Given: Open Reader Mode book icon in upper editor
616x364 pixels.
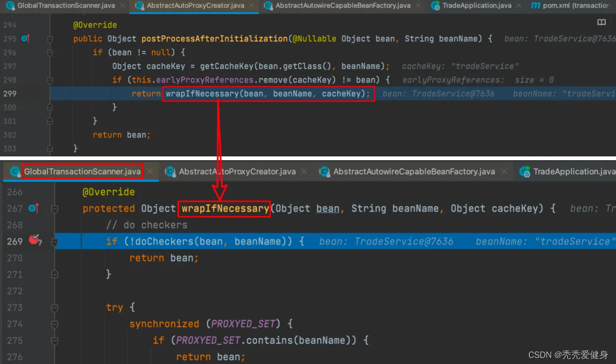Looking at the screenshot, I should [x=602, y=22].
